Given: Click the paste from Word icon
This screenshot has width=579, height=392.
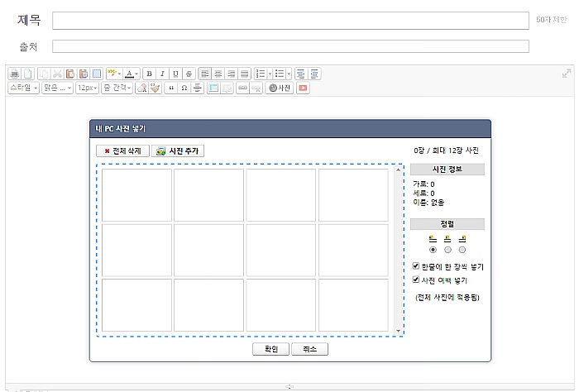Looking at the screenshot, I should click(84, 74).
